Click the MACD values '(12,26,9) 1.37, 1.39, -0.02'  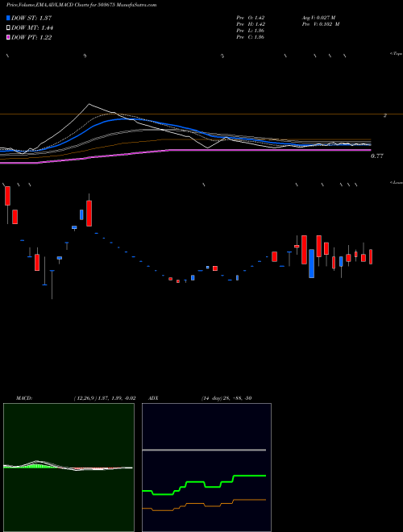pyautogui.click(x=105, y=398)
